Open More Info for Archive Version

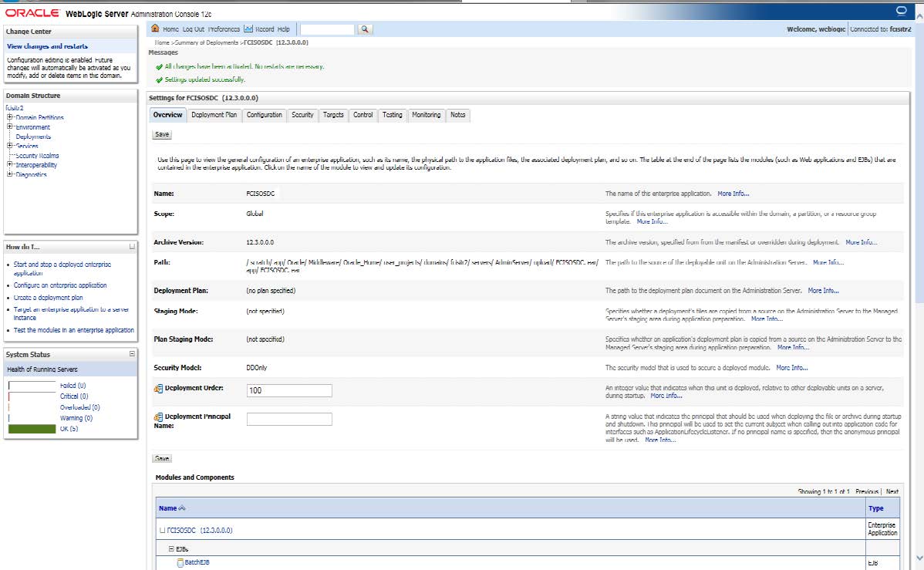861,242
